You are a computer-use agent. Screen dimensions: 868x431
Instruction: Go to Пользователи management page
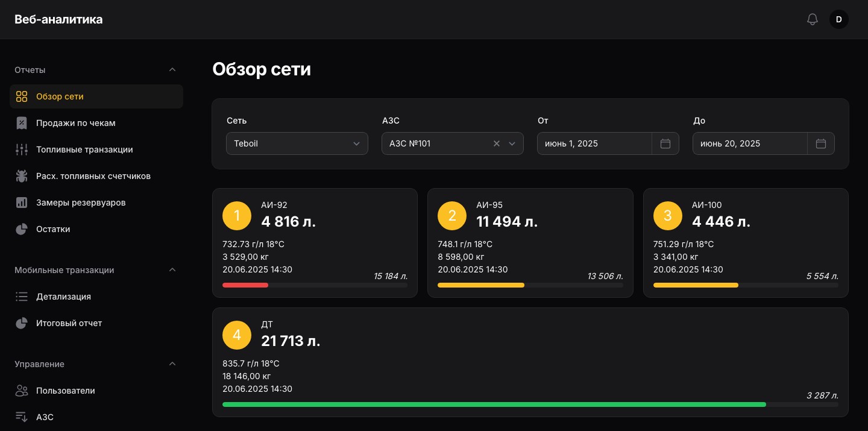point(96,391)
